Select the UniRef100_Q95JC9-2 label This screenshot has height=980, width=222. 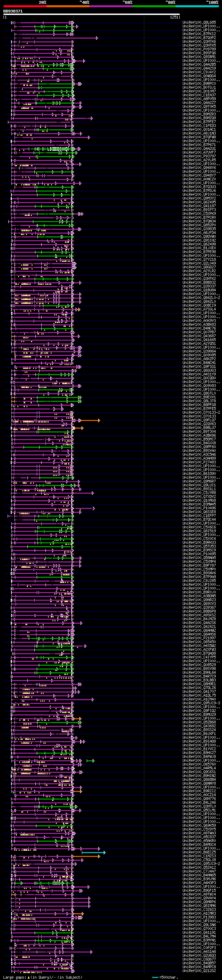pos(201,864)
